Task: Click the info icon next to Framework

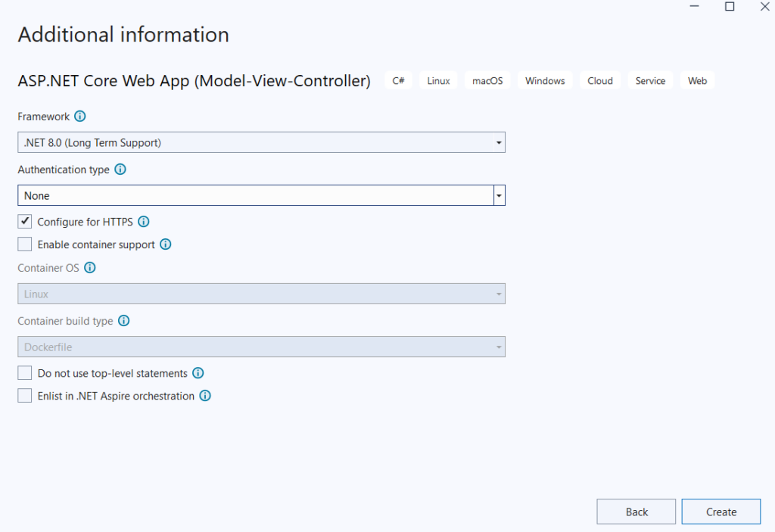Action: (79, 117)
